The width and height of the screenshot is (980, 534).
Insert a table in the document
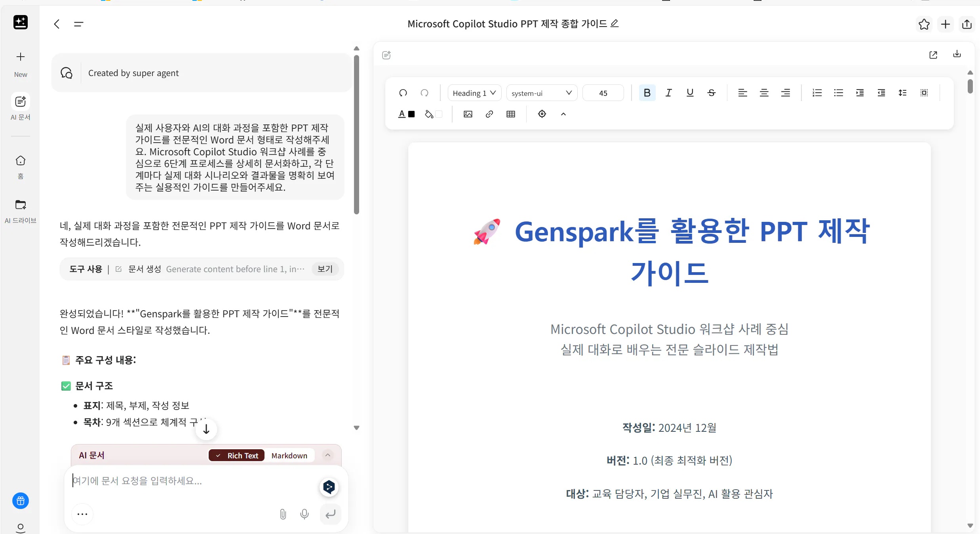[511, 114]
